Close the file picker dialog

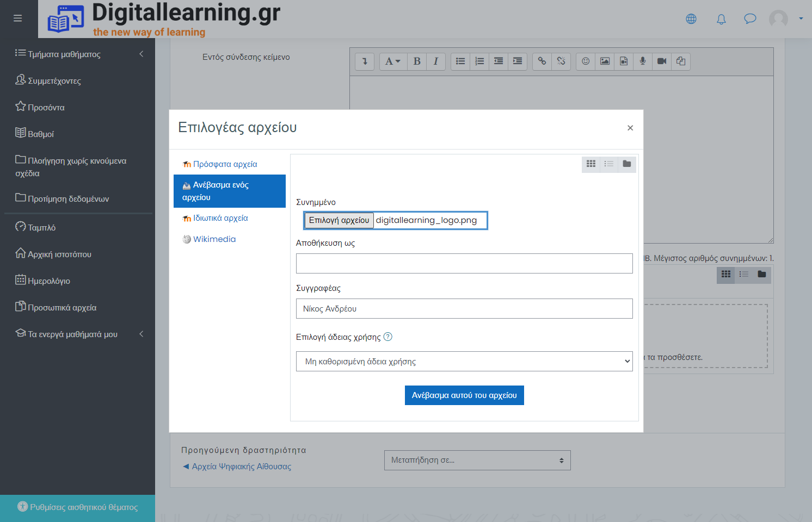pyautogui.click(x=630, y=128)
